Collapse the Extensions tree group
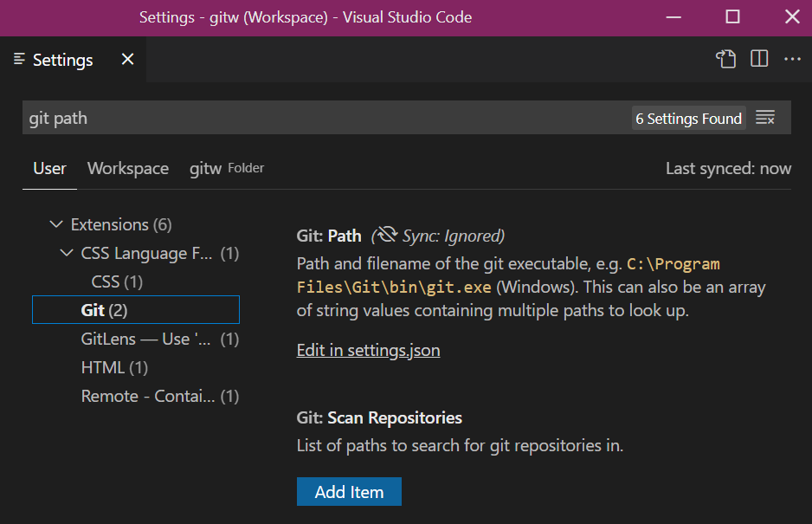Viewport: 812px width, 524px height. click(56, 224)
